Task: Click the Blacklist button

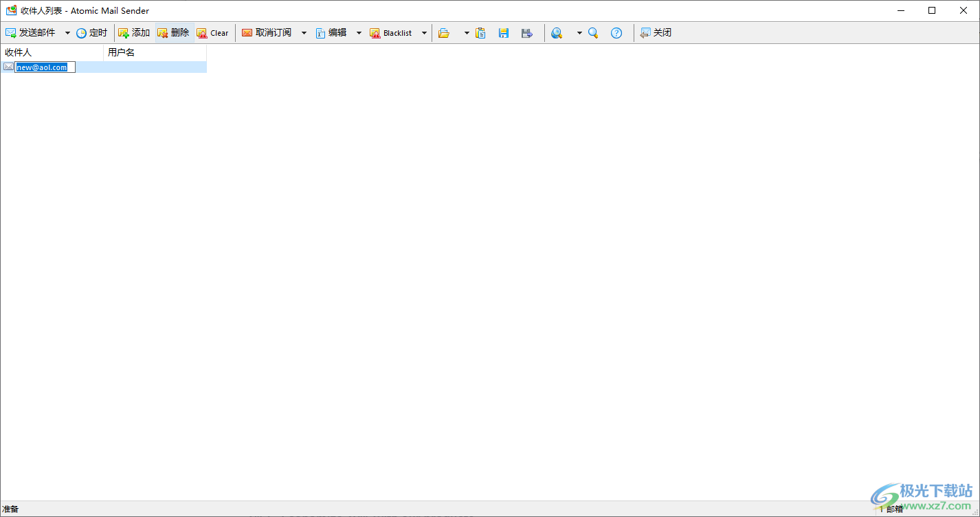Action: point(391,33)
